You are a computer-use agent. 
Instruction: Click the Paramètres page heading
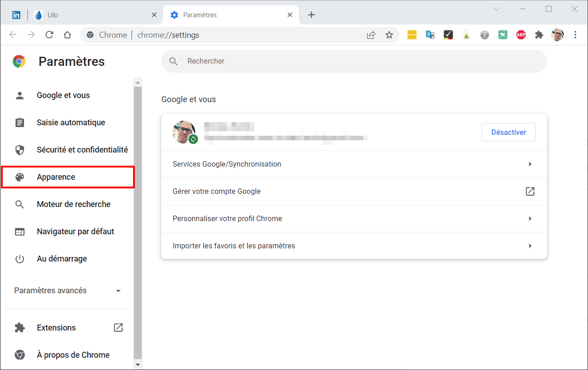(72, 61)
